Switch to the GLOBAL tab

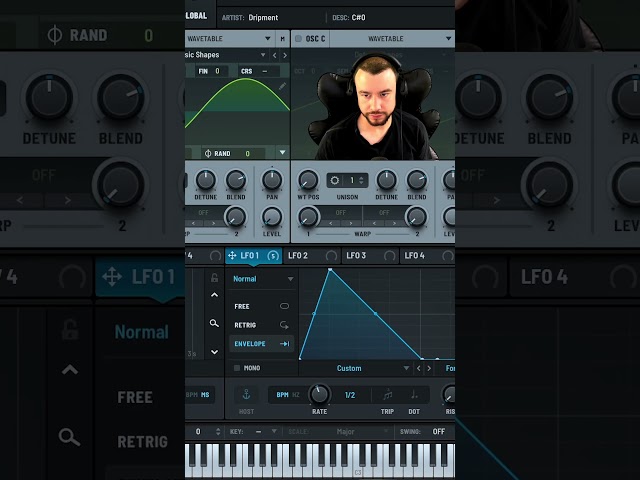pyautogui.click(x=196, y=16)
